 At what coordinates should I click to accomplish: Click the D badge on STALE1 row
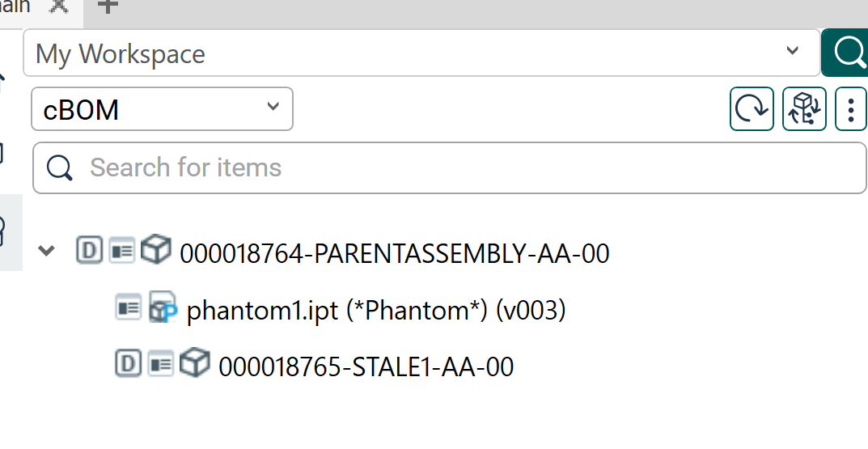[128, 365]
